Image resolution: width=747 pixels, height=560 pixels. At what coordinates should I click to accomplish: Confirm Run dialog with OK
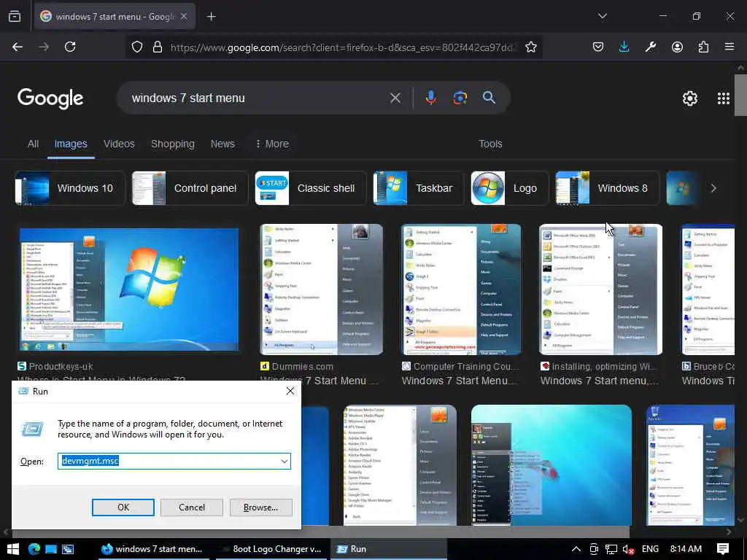point(123,507)
